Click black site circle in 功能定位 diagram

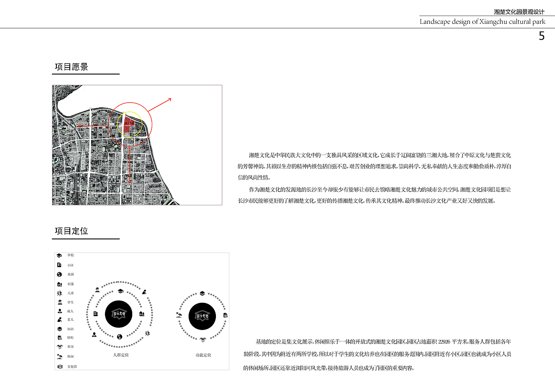click(x=202, y=316)
